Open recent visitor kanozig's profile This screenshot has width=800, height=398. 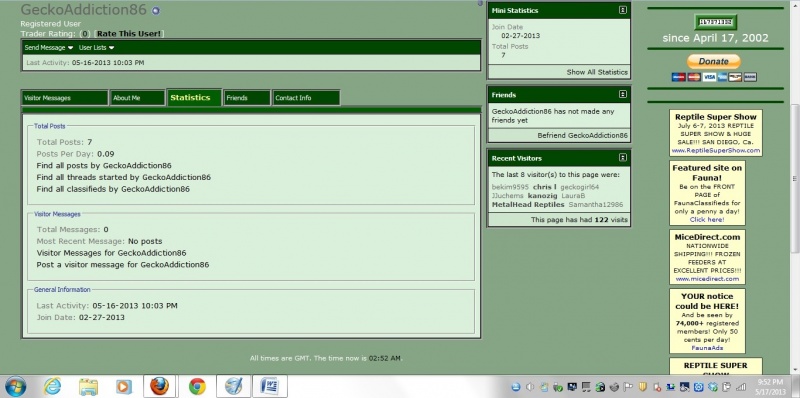click(x=542, y=196)
